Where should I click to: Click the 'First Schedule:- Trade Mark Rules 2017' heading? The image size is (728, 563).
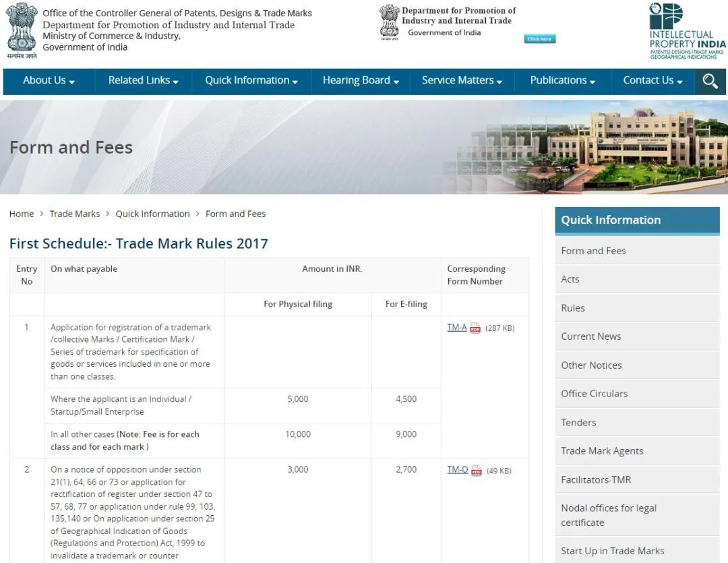(139, 243)
